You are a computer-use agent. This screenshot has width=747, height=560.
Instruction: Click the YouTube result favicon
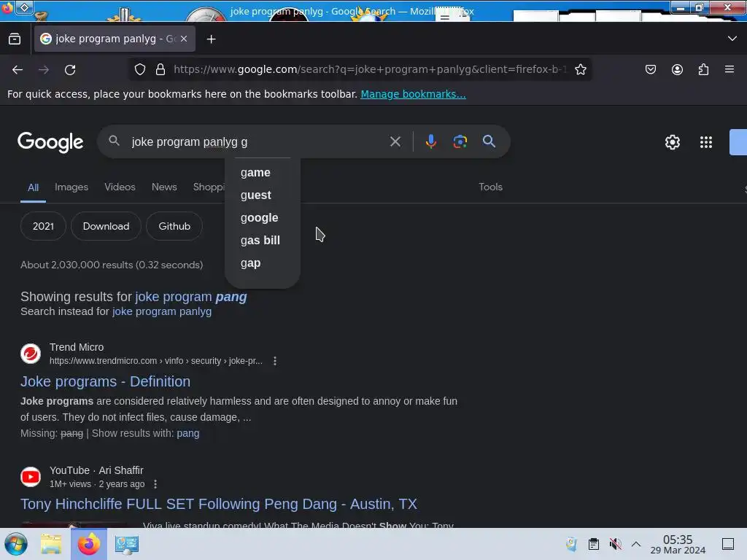[x=31, y=477]
